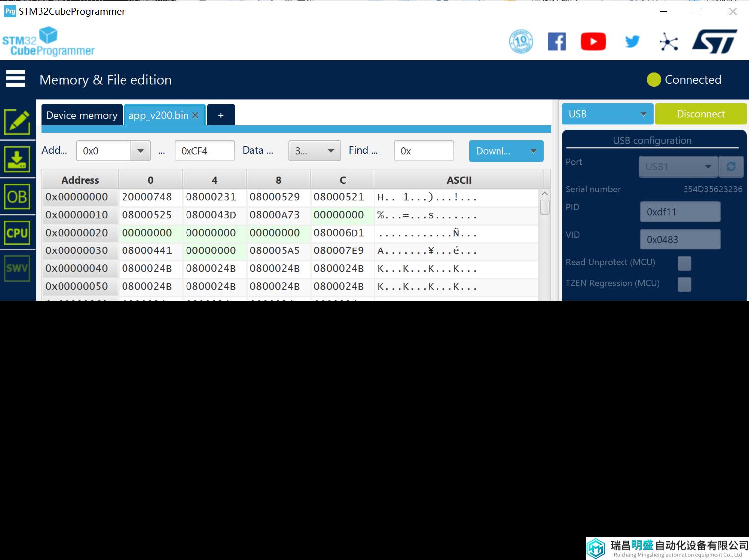This screenshot has width=749, height=560.
Task: Click the Address column header
Action: coord(80,180)
